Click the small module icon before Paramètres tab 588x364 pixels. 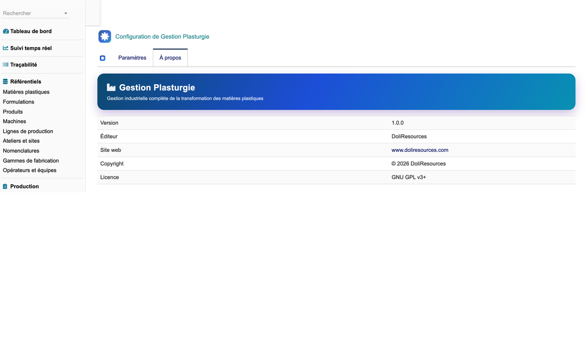(x=102, y=58)
